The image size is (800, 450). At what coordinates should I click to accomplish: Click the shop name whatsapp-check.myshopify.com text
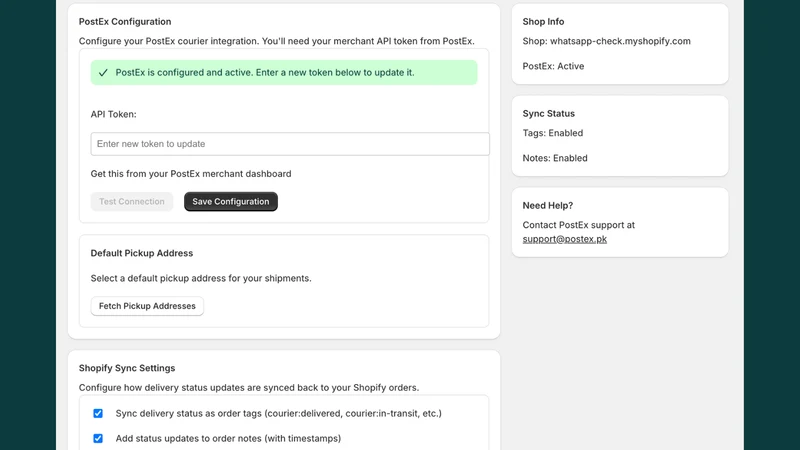click(x=620, y=41)
